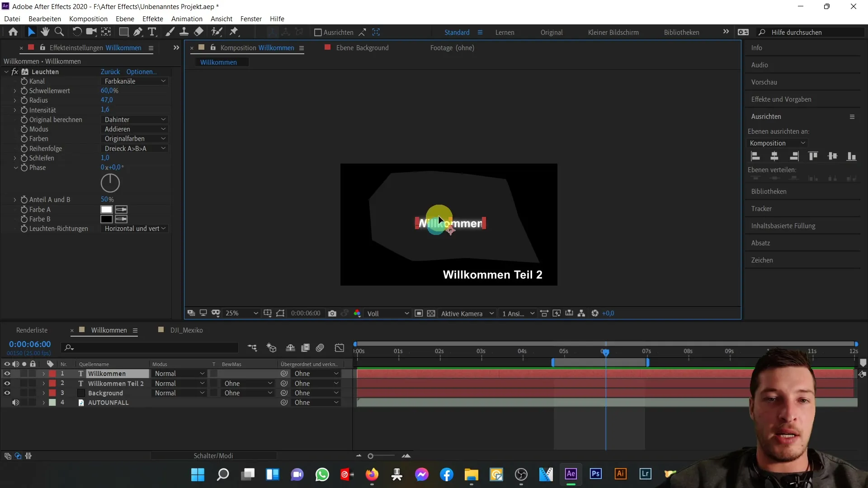Open Photoshop from the taskbar
Image resolution: width=868 pixels, height=488 pixels.
[595, 474]
